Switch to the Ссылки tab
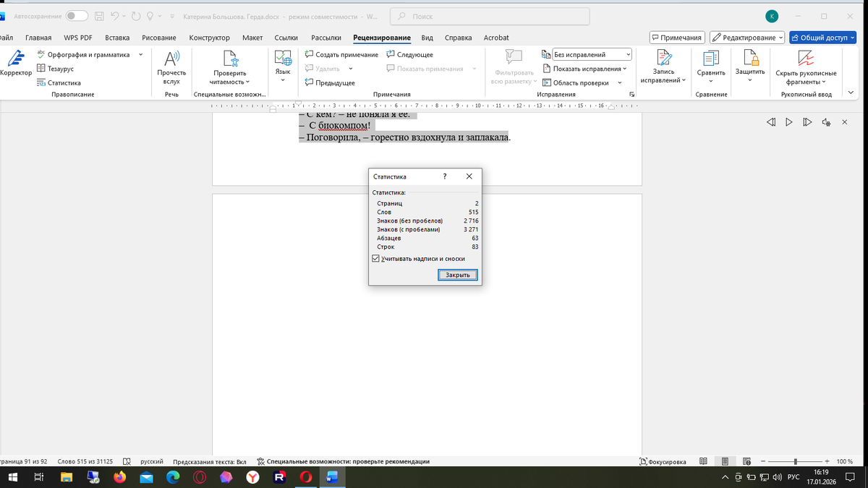 286,38
